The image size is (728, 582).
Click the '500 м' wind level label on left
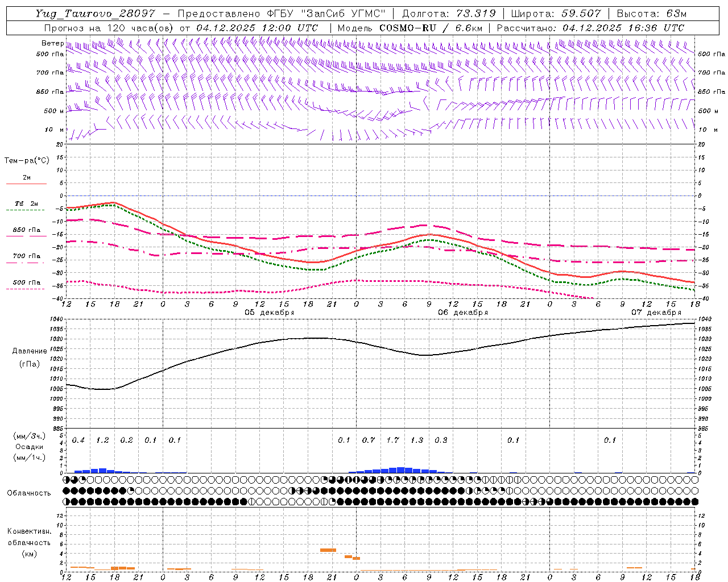[54, 111]
